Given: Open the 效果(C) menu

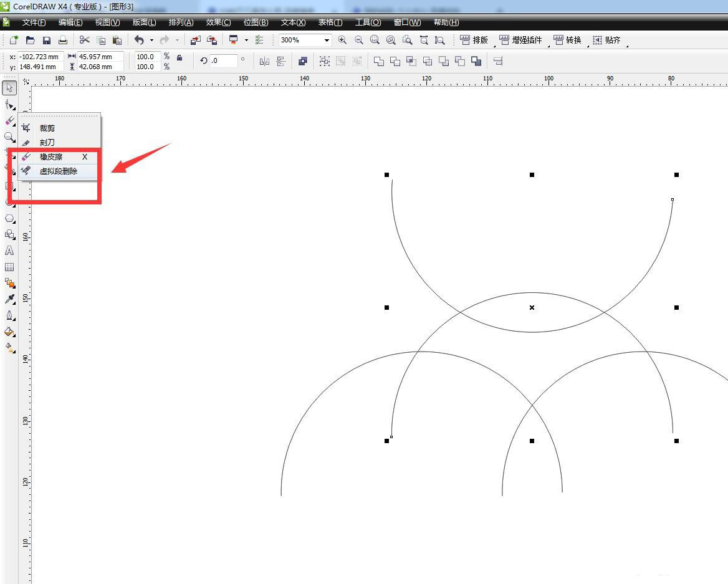Looking at the screenshot, I should (x=218, y=22).
